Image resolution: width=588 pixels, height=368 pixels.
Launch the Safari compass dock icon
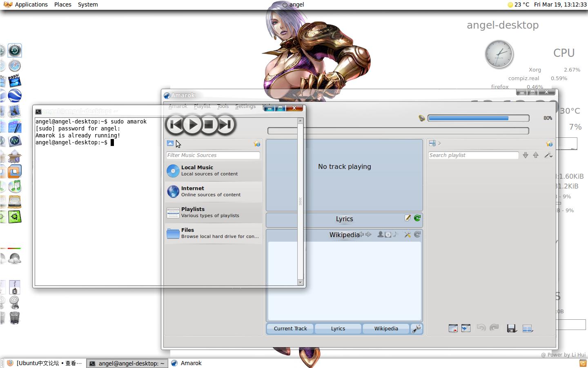pyautogui.click(x=15, y=66)
